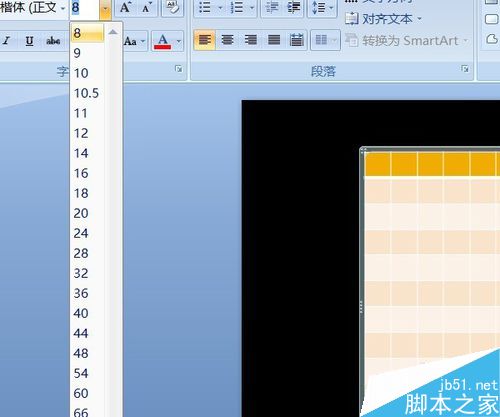Open bullet list style dropdown arrow
The height and width of the screenshot is (417, 500).
point(220,7)
